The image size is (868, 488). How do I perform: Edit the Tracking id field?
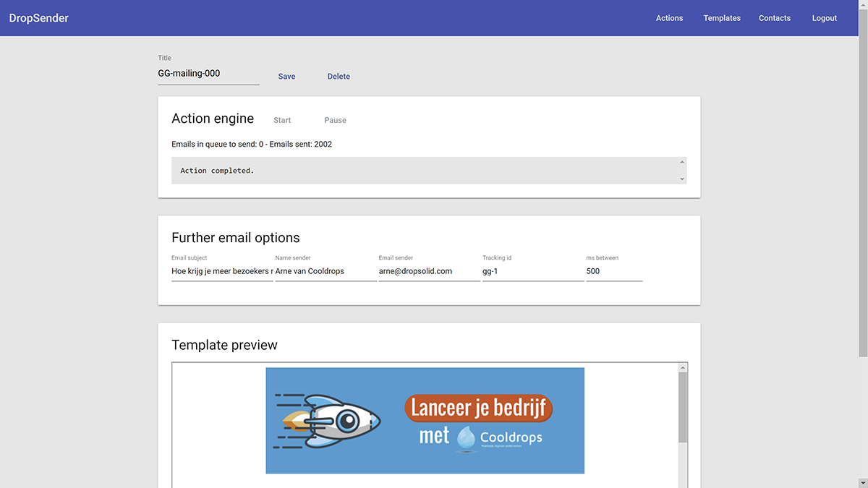(x=533, y=271)
